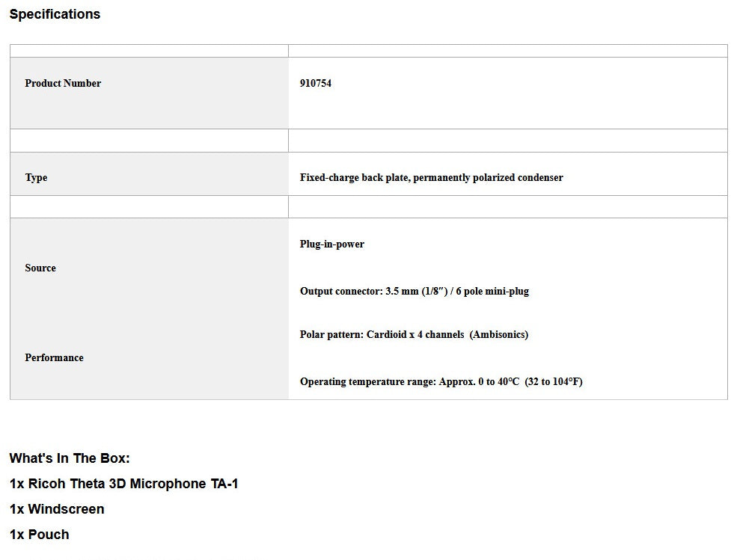Viewport: 731px width, 560px height.
Task: Click the empty cell below the Type value
Action: (508, 207)
